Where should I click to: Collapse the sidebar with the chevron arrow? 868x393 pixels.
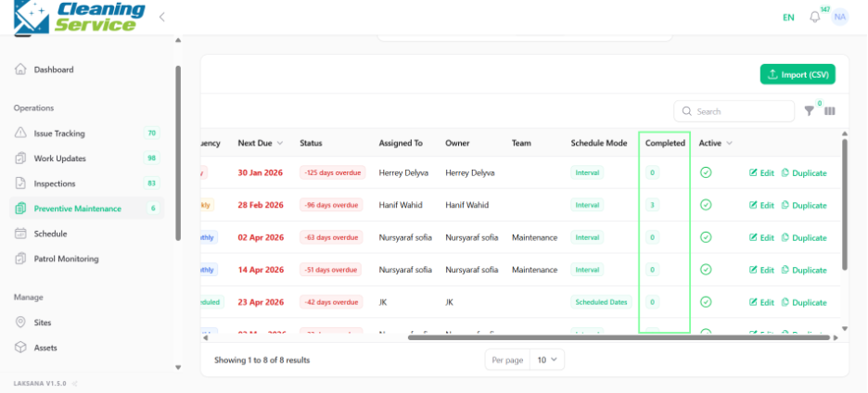[x=161, y=18]
